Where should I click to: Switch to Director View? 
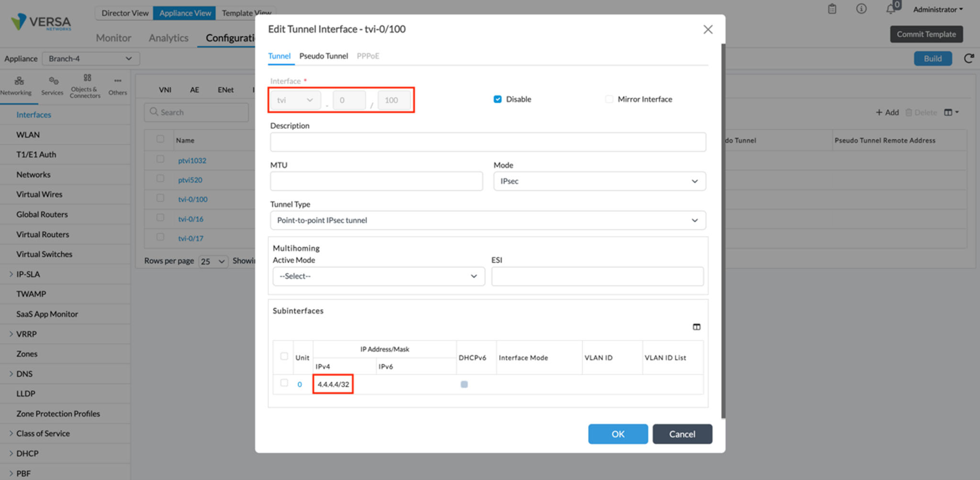pos(124,13)
